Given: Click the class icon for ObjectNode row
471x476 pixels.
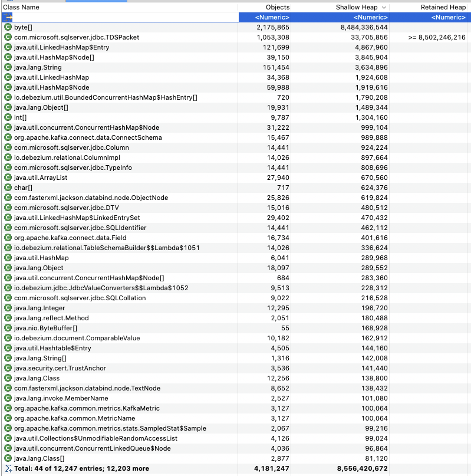Looking at the screenshot, I should 8,198.
